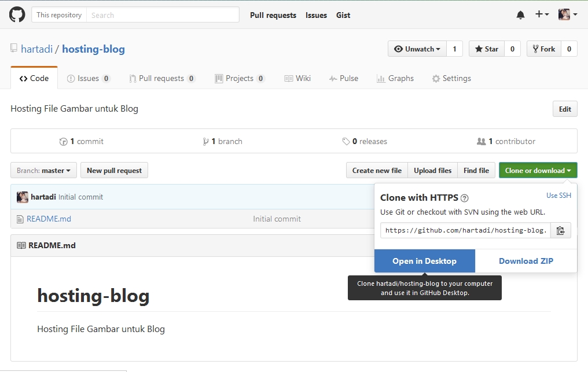Screen dimensions: 588x372
Task: Click This repository search scope
Action: 59,15
